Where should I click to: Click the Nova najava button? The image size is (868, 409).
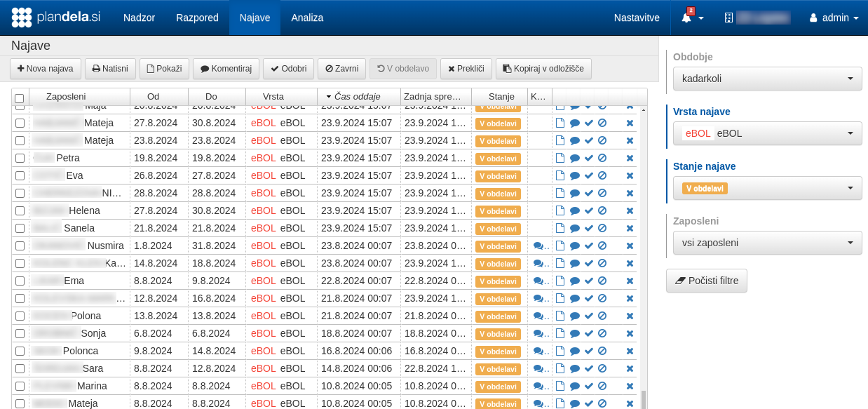click(x=45, y=69)
